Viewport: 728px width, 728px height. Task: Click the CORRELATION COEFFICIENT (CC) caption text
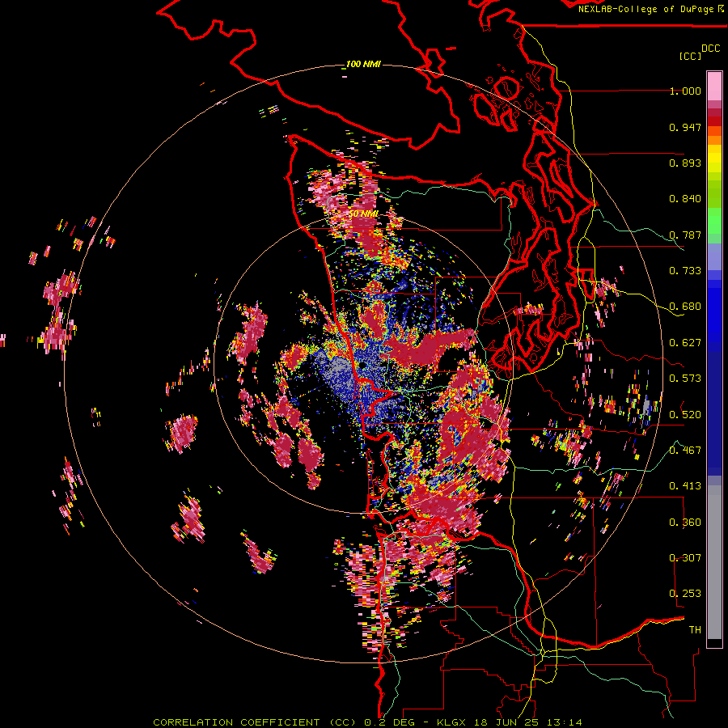pos(255,722)
